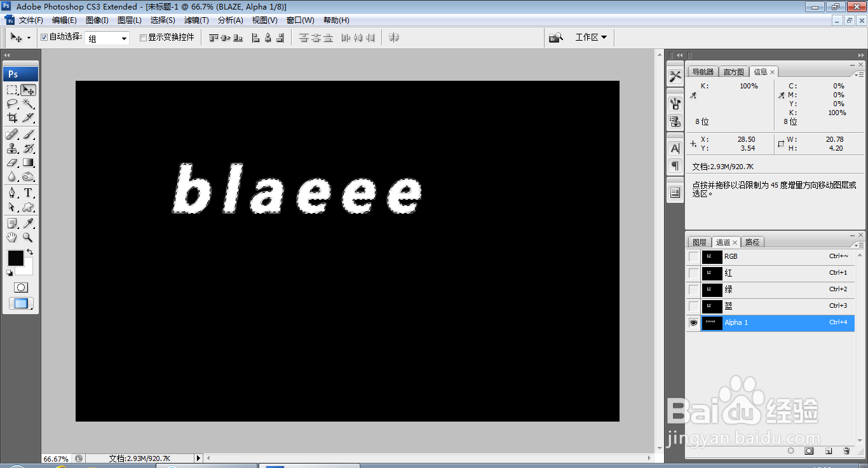Delete current channel trash icon

pyautogui.click(x=846, y=451)
